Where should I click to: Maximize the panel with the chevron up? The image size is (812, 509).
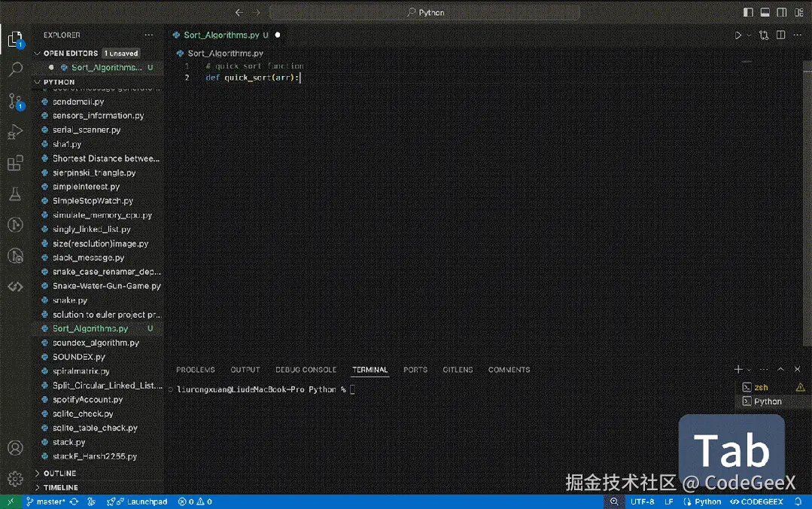(781, 369)
